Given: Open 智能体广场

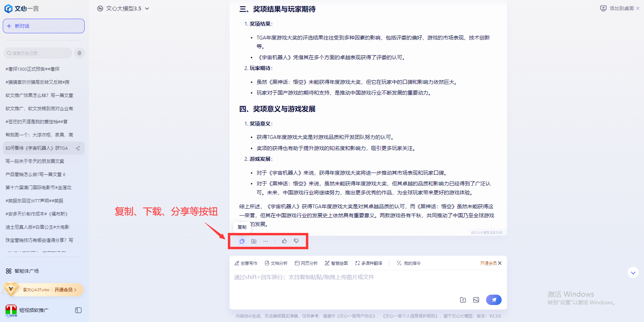Looking at the screenshot, I should tap(22, 271).
